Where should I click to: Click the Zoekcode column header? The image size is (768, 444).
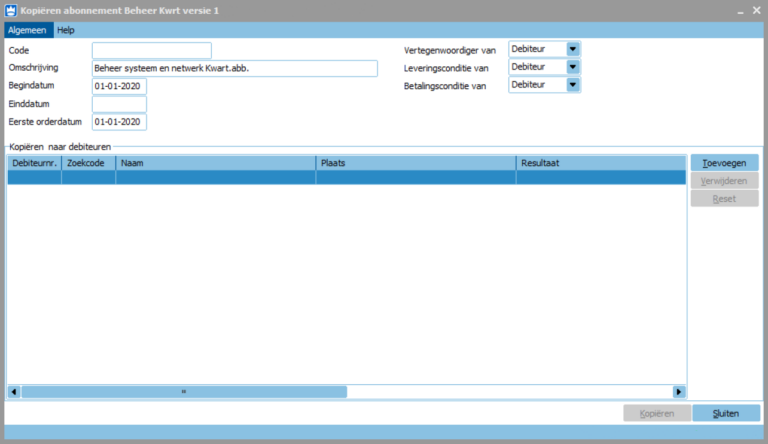88,162
